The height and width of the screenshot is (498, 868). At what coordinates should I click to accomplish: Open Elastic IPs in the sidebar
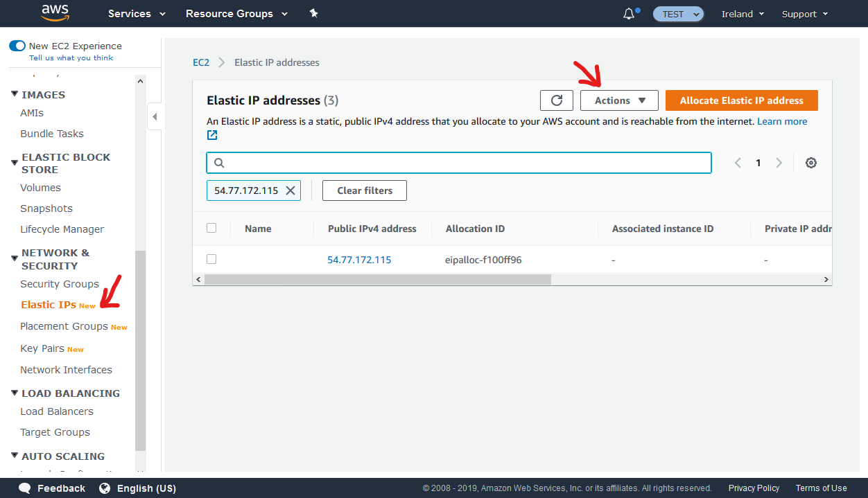[49, 305]
